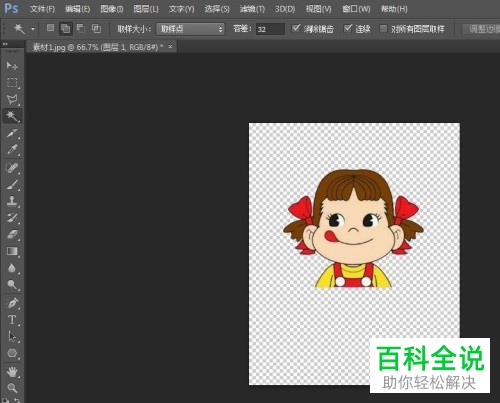This screenshot has width=500, height=403.
Task: Open the File menu
Action: click(x=42, y=9)
